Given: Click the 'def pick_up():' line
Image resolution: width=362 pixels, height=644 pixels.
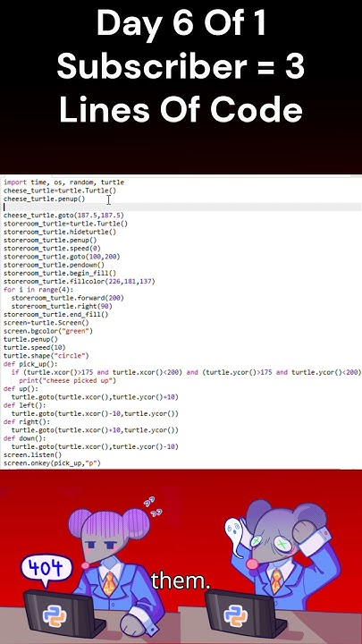Looking at the screenshot, I should 30,364.
